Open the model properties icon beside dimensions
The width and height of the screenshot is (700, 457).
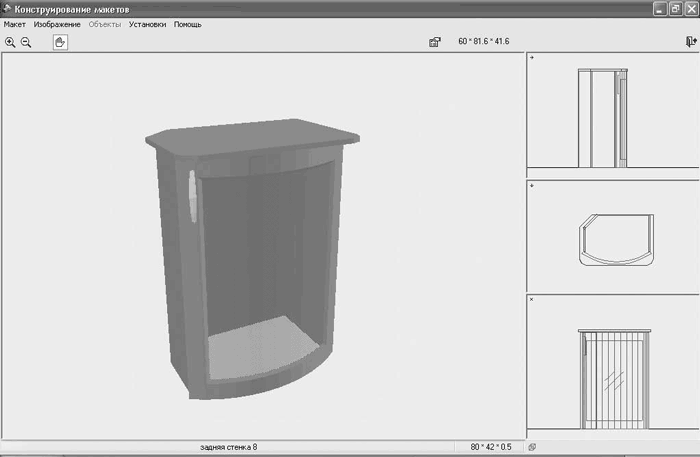pyautogui.click(x=435, y=42)
